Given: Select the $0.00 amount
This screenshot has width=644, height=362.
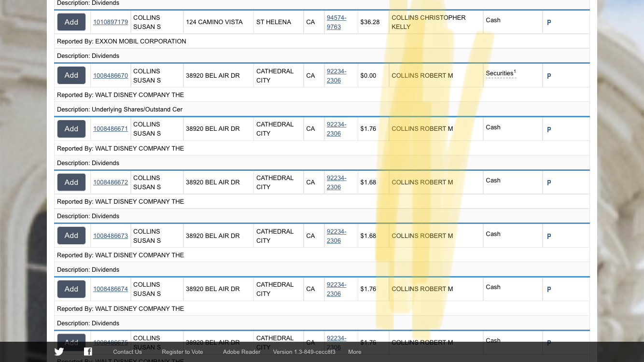Looking at the screenshot, I should (x=368, y=76).
